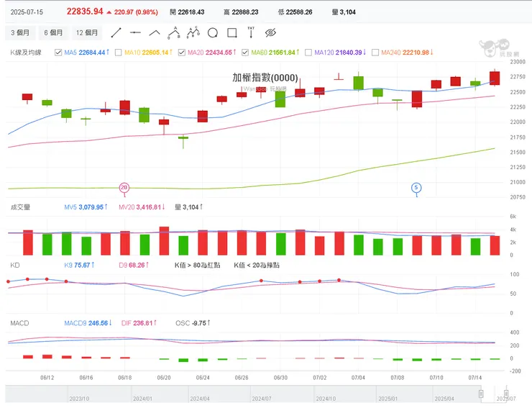Click the MV5 value 3,079.95
This screenshot has width=532, height=408.
91,207
